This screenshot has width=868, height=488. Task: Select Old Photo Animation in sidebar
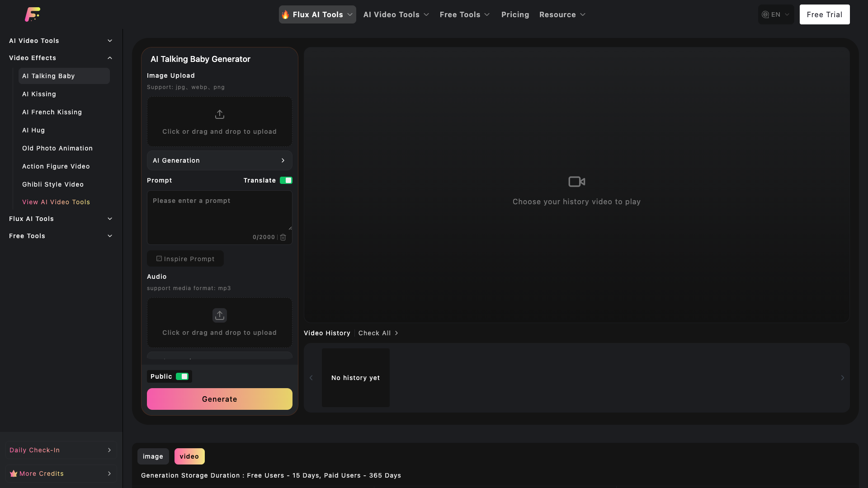64,148
